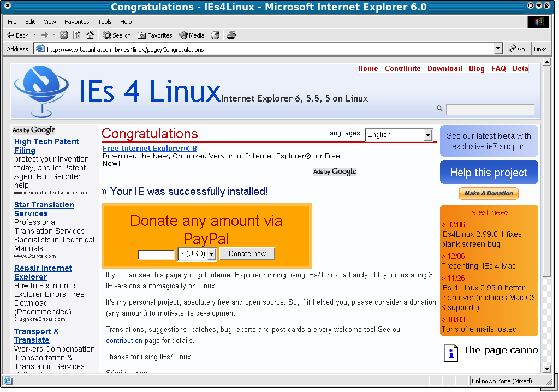Open the $ (USD) currency dropdown
Screen dimensions: 559x392
[x=197, y=254]
